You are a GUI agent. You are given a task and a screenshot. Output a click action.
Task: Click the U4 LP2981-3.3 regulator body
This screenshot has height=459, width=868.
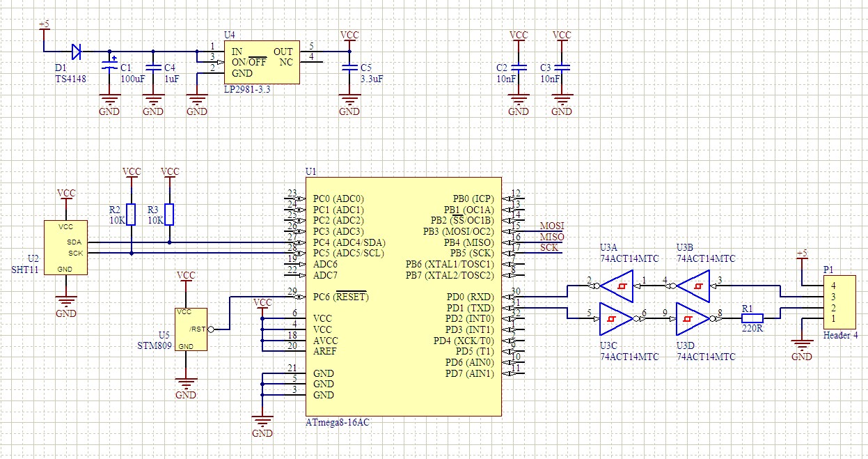[261, 62]
